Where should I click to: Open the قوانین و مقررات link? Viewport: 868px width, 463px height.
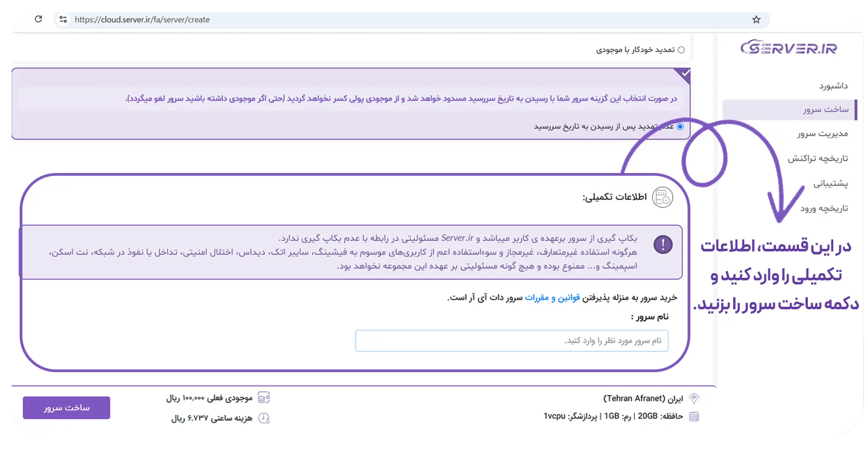[551, 297]
